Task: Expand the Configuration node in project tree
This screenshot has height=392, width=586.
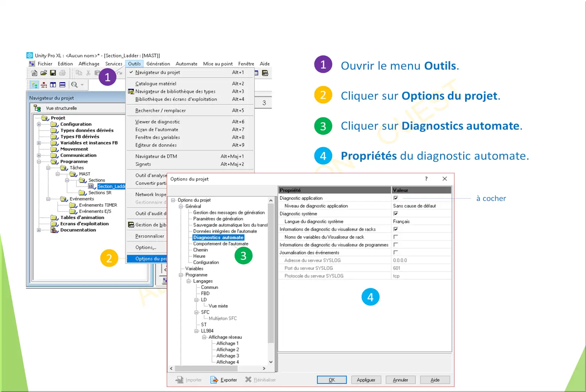Action: click(x=39, y=124)
